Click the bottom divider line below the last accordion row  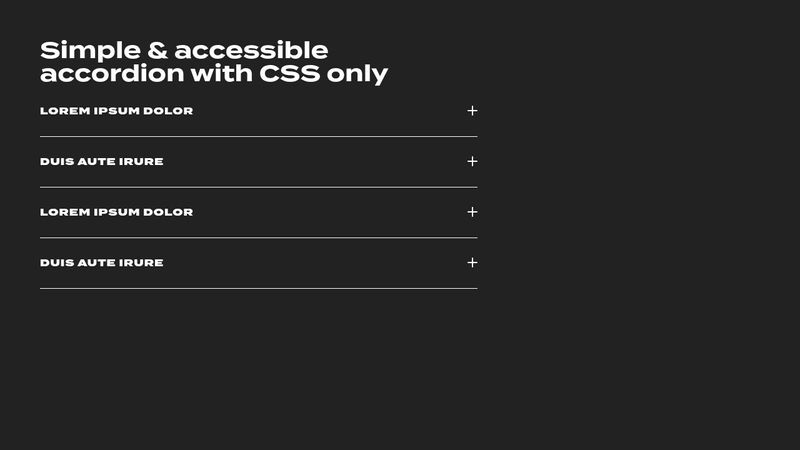click(x=258, y=288)
